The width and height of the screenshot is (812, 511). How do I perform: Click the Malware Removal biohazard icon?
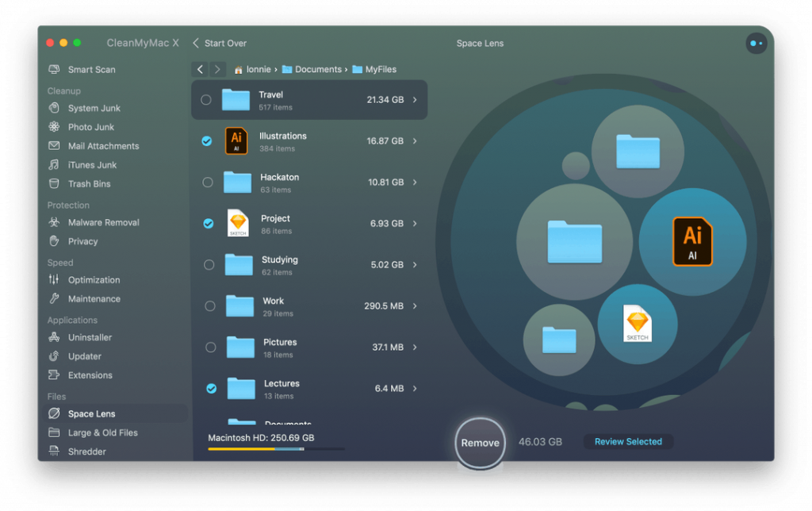(x=54, y=222)
